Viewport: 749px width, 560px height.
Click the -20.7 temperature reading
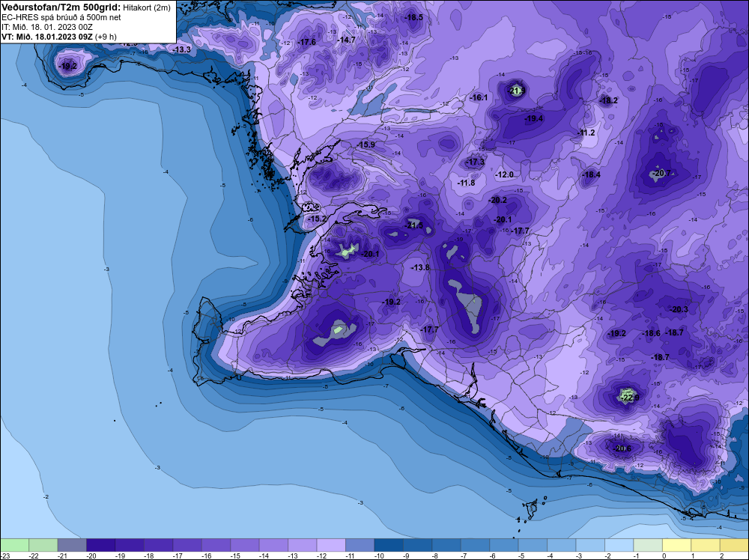[662, 173]
